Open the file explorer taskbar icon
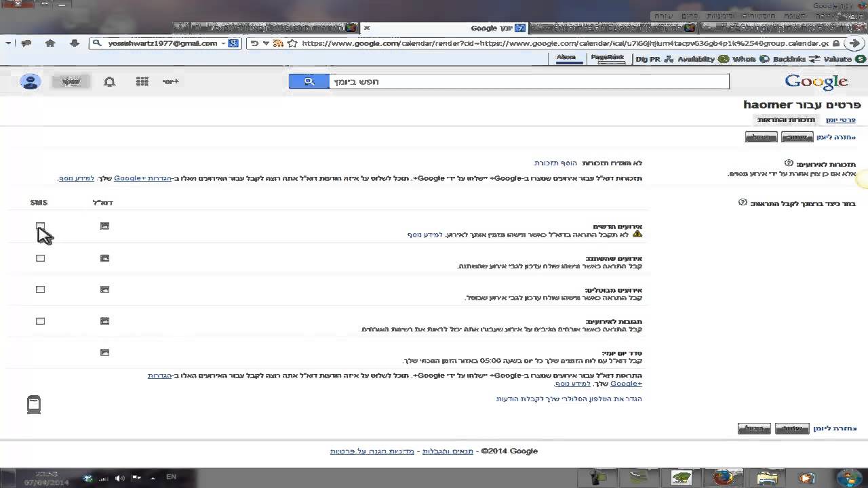This screenshot has height=488, width=868. pyautogui.click(x=766, y=478)
